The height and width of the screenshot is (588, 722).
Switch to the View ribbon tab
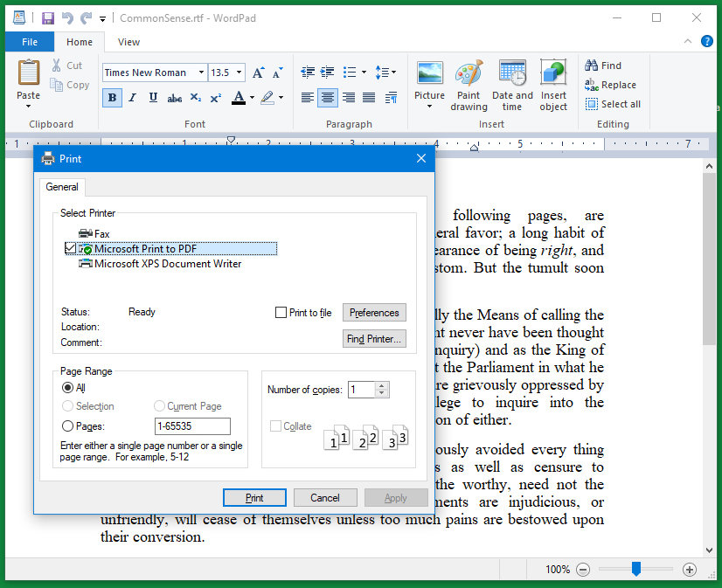coord(128,42)
